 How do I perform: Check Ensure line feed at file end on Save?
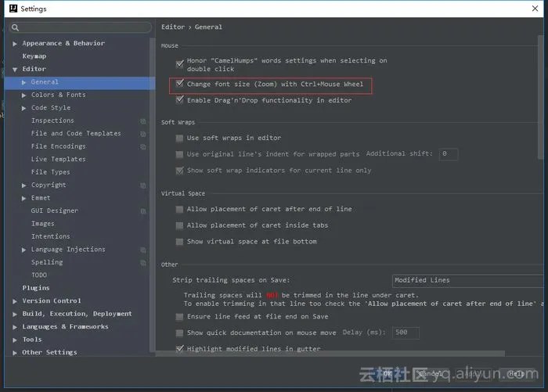pyautogui.click(x=179, y=317)
